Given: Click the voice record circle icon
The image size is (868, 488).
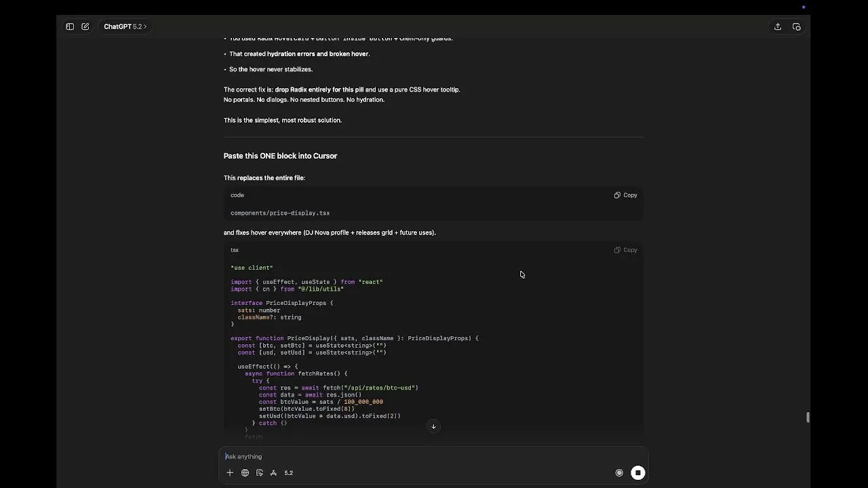Looking at the screenshot, I should (619, 473).
